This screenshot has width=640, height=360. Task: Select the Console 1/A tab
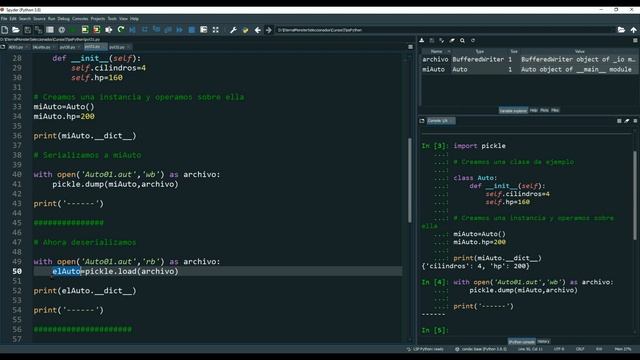(x=440, y=121)
